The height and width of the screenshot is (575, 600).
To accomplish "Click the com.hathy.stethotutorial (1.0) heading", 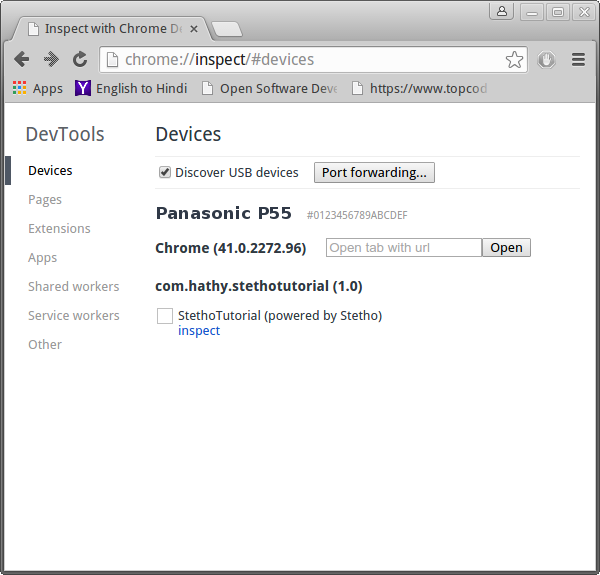I will [x=259, y=286].
